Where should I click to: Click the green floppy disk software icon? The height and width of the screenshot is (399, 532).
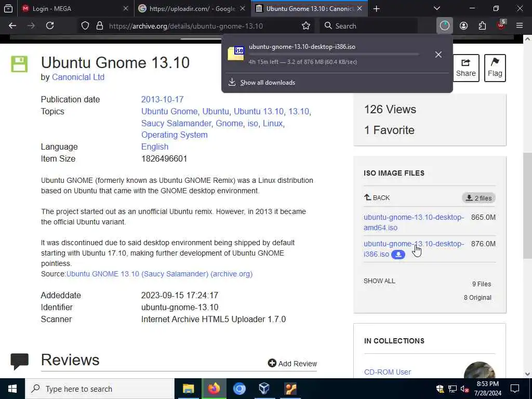(19, 64)
